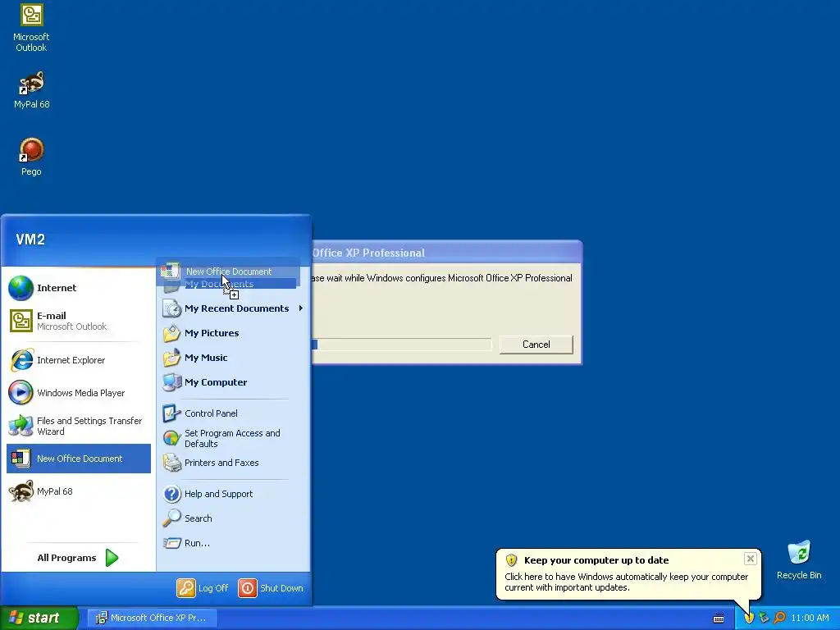Click the Start button
Screen dimensions: 840x630
tap(39, 618)
